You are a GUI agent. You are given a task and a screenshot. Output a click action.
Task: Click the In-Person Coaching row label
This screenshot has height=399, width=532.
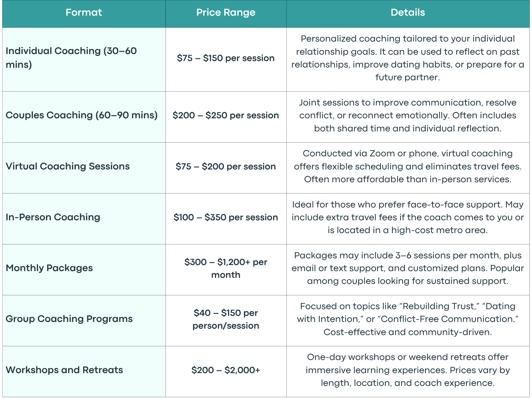[x=53, y=217]
